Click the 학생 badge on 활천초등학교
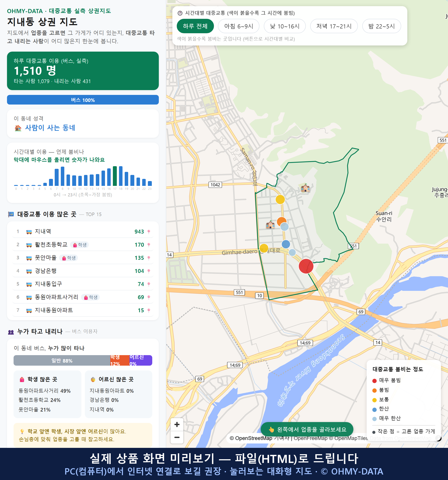This screenshot has height=480, width=448. 80,245
